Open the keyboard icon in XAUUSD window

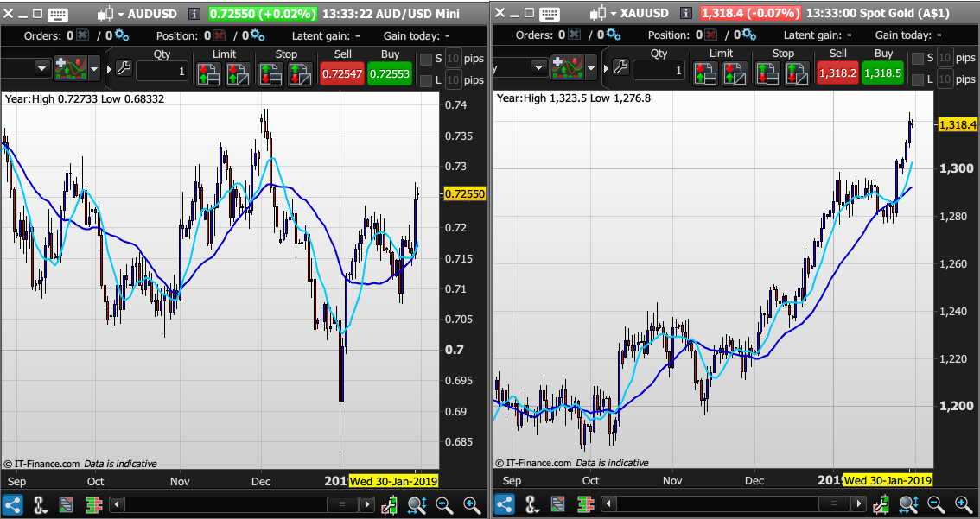tap(550, 13)
